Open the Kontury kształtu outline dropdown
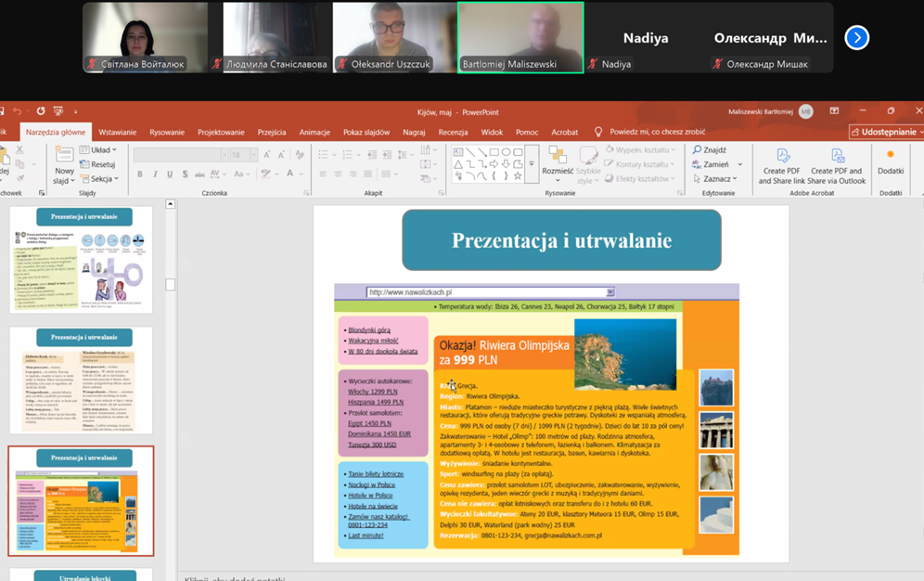Viewport: 924px width, 581px height. coord(639,164)
